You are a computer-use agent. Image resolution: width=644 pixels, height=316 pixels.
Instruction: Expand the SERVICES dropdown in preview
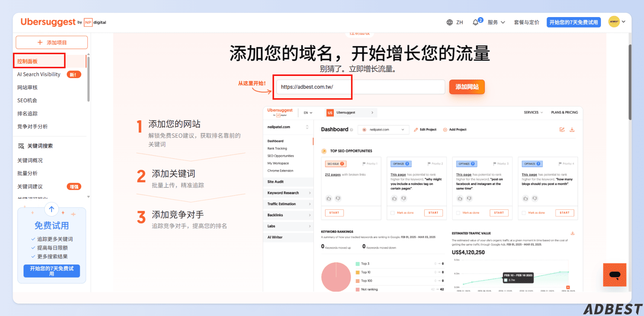[x=533, y=113]
